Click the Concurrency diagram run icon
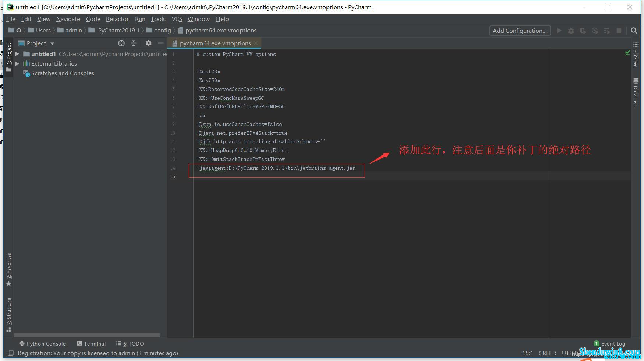 (607, 31)
